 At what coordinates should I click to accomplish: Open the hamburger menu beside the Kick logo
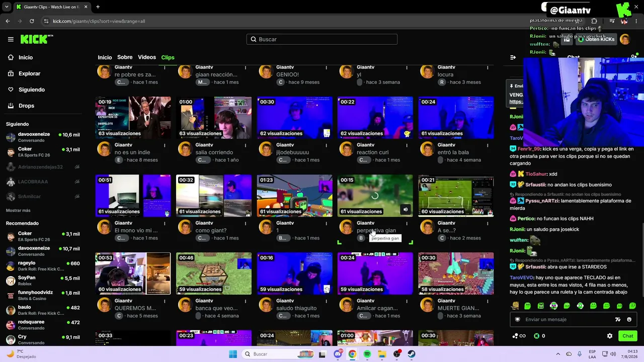(x=11, y=39)
